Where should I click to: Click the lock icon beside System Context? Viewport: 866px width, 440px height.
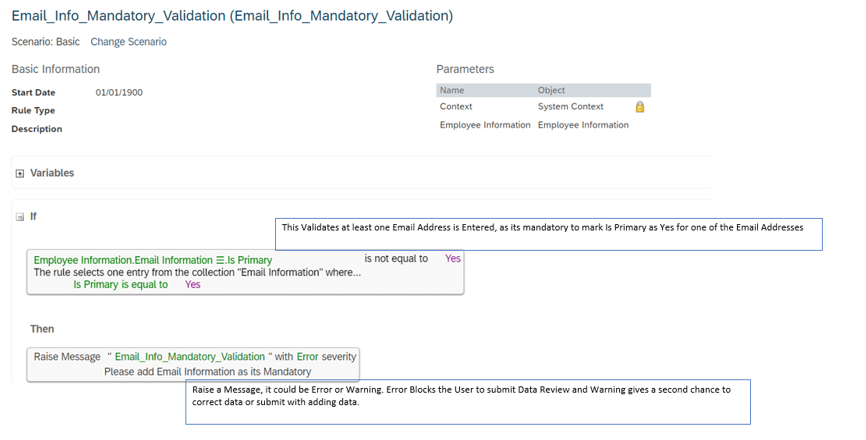click(x=640, y=107)
